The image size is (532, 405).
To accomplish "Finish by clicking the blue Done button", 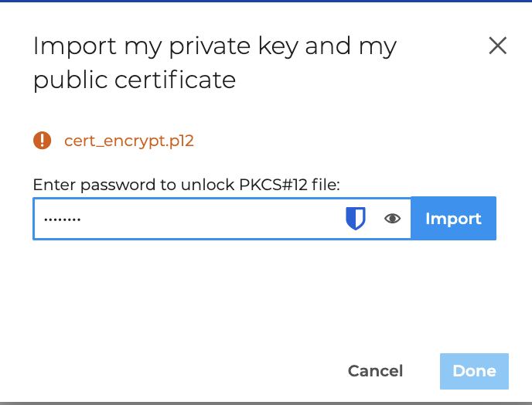I will (474, 371).
